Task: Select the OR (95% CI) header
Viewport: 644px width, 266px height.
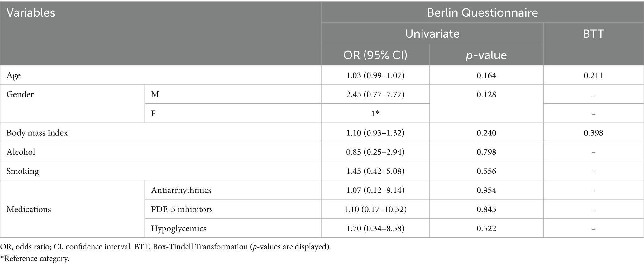Action: tap(375, 55)
